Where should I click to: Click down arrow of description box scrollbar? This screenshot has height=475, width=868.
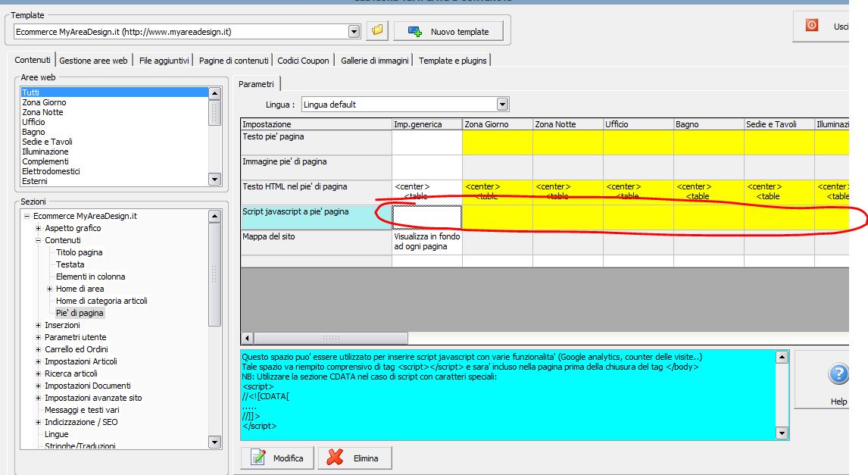point(782,433)
